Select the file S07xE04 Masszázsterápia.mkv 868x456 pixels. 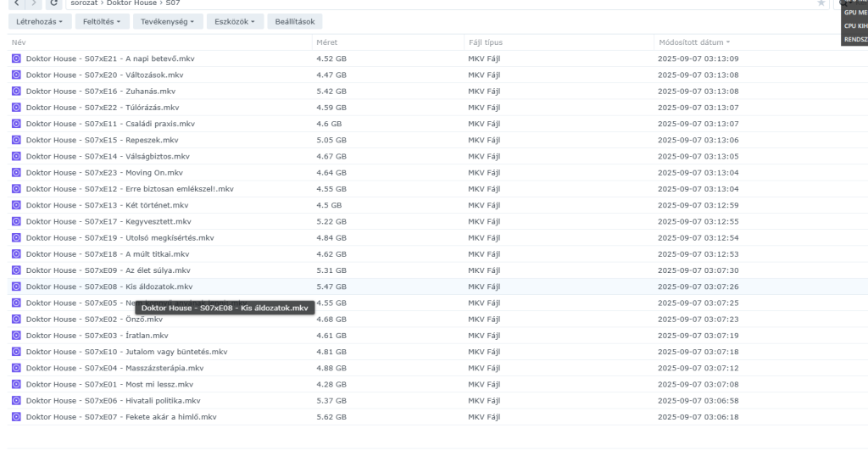(x=114, y=368)
